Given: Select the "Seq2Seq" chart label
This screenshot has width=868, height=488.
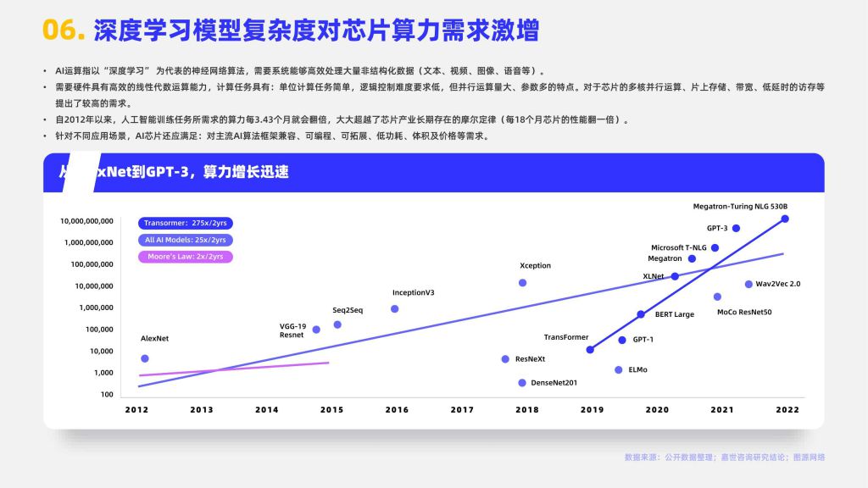Looking at the screenshot, I should [348, 310].
